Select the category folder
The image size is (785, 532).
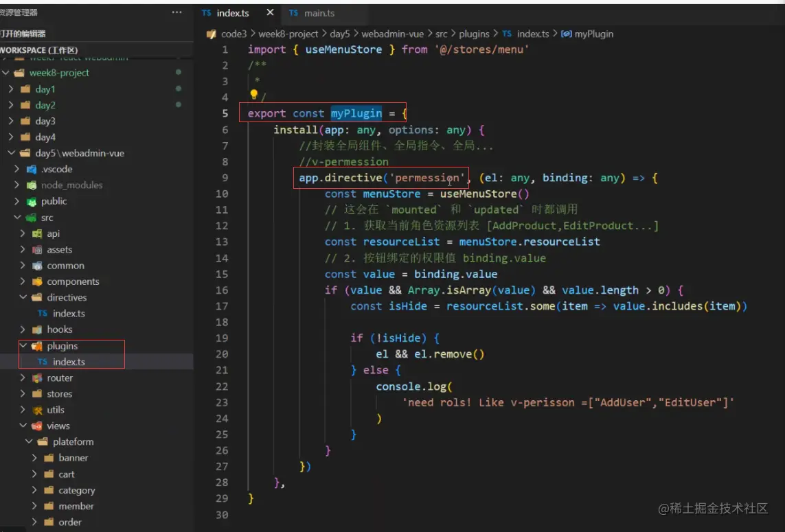77,490
